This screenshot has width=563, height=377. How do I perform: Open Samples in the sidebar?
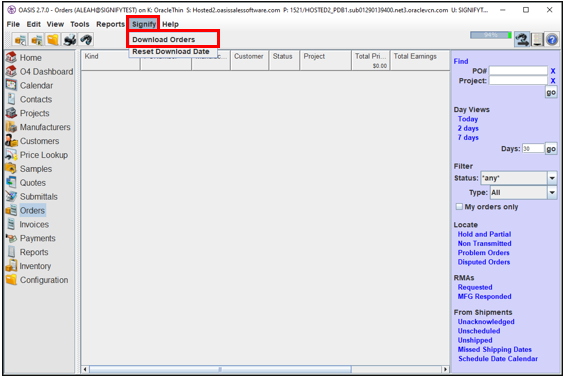tap(29, 169)
